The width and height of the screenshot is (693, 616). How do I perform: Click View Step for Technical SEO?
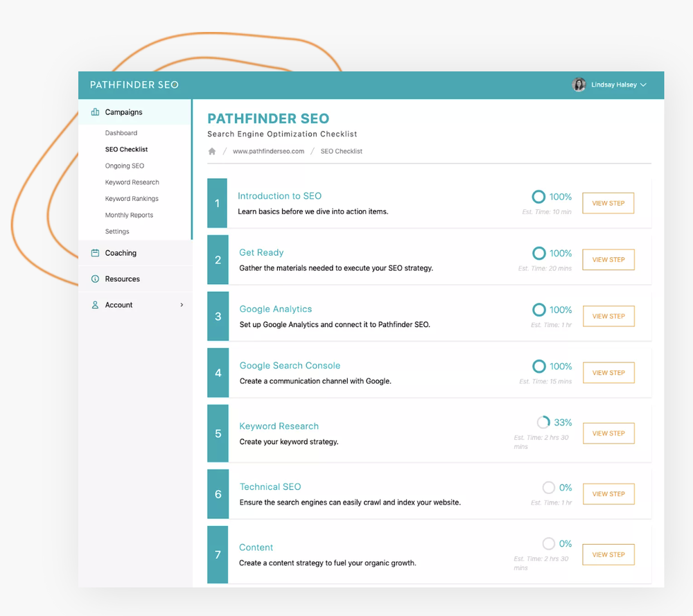pyautogui.click(x=608, y=494)
